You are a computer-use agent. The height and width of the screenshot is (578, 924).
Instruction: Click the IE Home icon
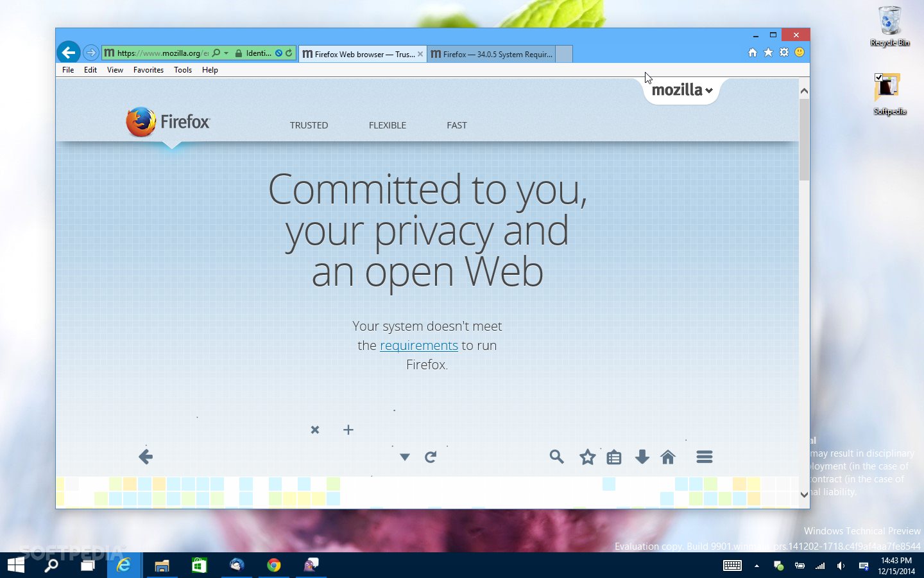tap(753, 53)
